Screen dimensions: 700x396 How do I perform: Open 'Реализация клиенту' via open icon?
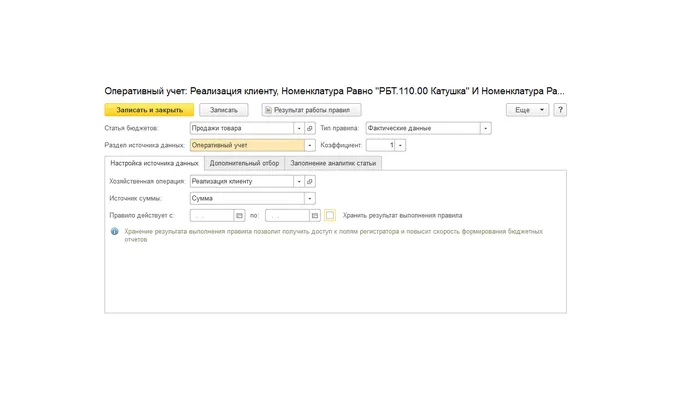[310, 181]
